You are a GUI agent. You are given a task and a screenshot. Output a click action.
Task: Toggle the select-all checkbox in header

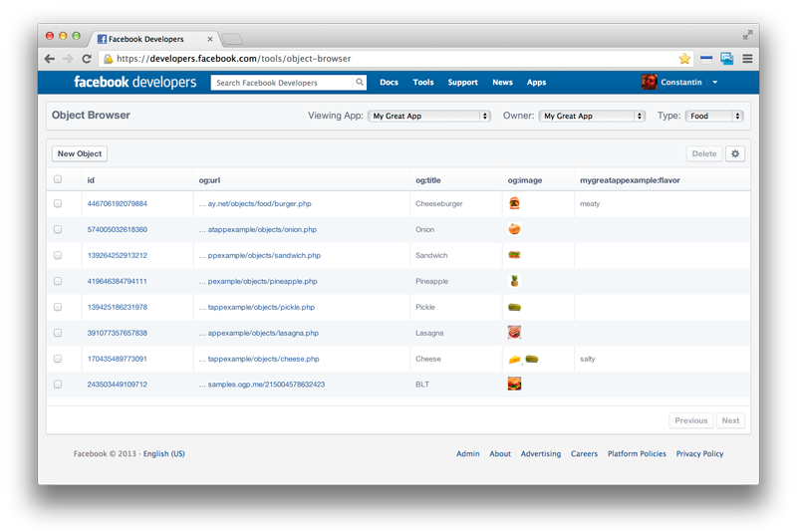(58, 179)
